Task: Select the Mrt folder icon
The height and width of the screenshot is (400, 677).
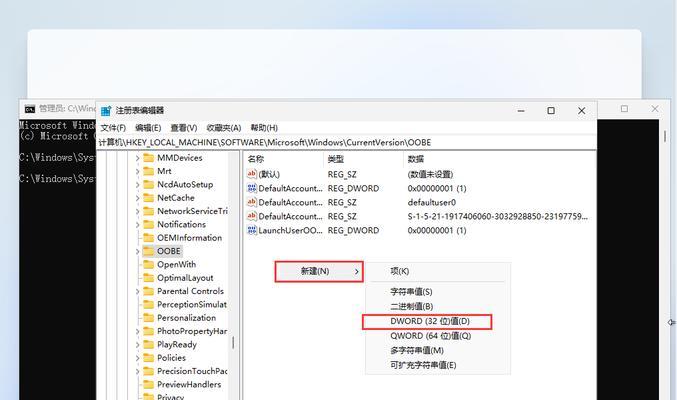Action: tap(149, 171)
